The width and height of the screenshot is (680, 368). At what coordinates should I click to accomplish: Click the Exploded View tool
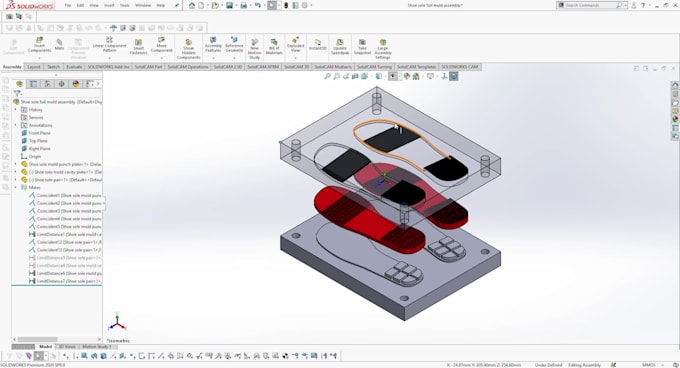click(295, 45)
